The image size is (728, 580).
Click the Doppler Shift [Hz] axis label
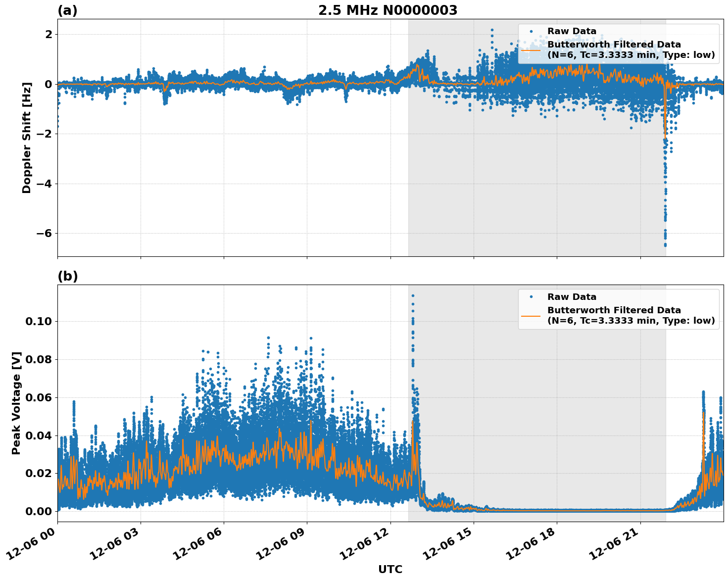tap(29, 134)
